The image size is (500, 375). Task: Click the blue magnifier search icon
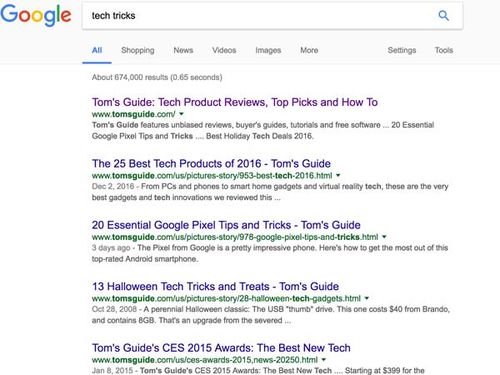[443, 15]
